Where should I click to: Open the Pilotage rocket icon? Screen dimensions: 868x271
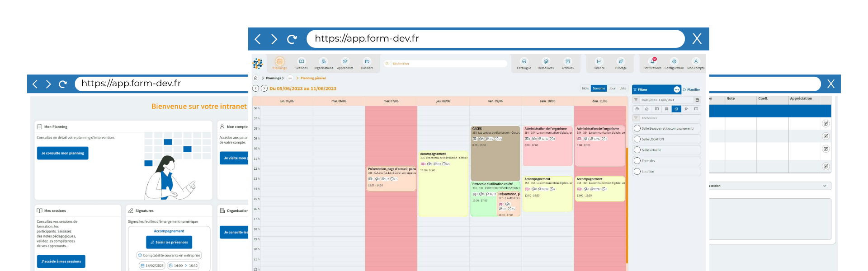(621, 62)
